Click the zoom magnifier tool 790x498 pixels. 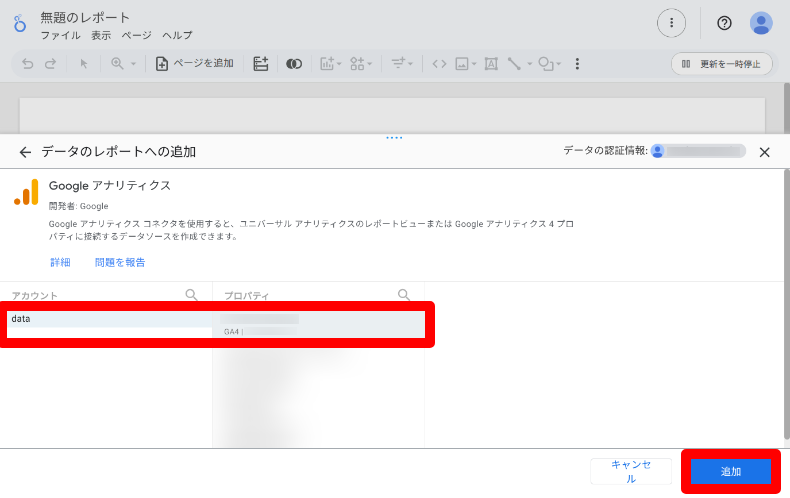click(117, 64)
